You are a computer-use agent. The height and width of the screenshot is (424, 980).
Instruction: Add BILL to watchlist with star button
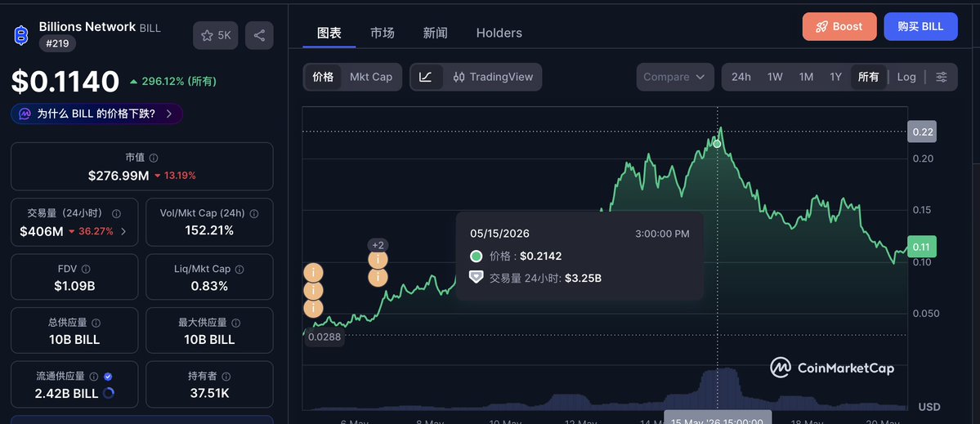(x=215, y=36)
